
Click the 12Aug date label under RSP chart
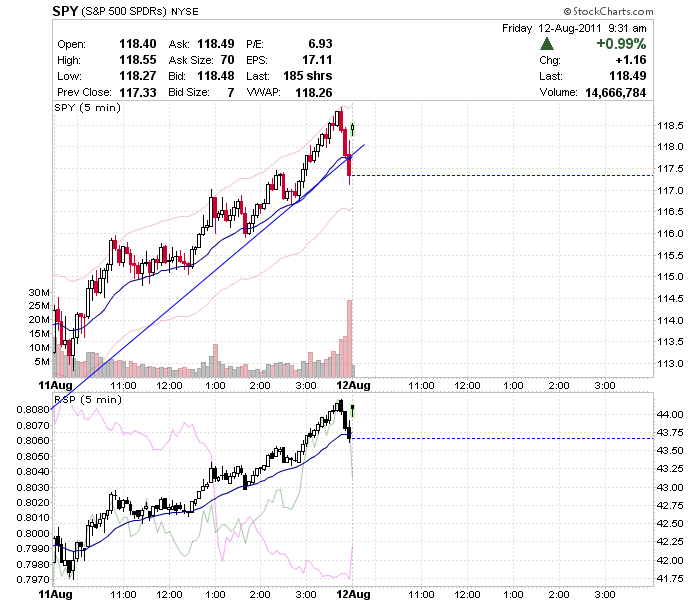click(x=353, y=595)
